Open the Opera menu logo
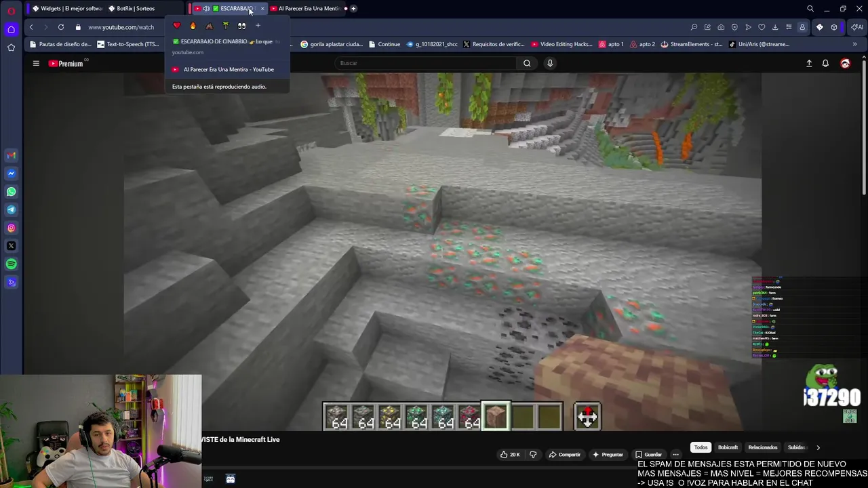The height and width of the screenshot is (488, 868). (11, 10)
